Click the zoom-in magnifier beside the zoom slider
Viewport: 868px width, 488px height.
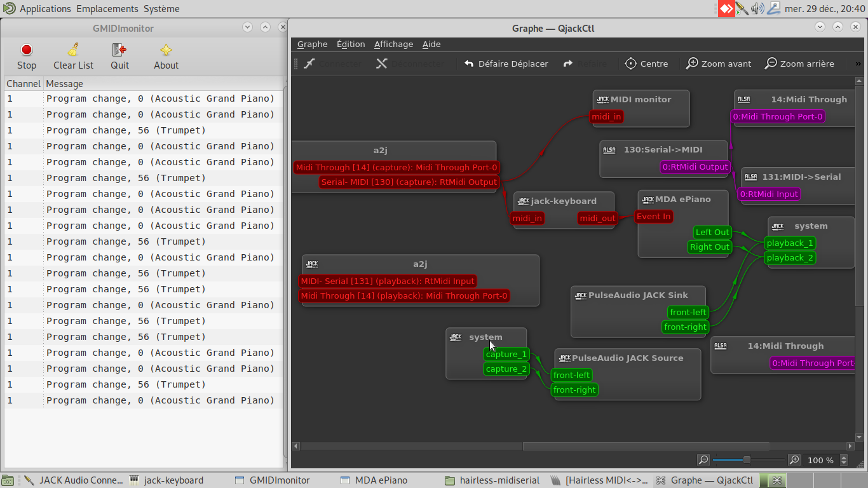point(794,460)
